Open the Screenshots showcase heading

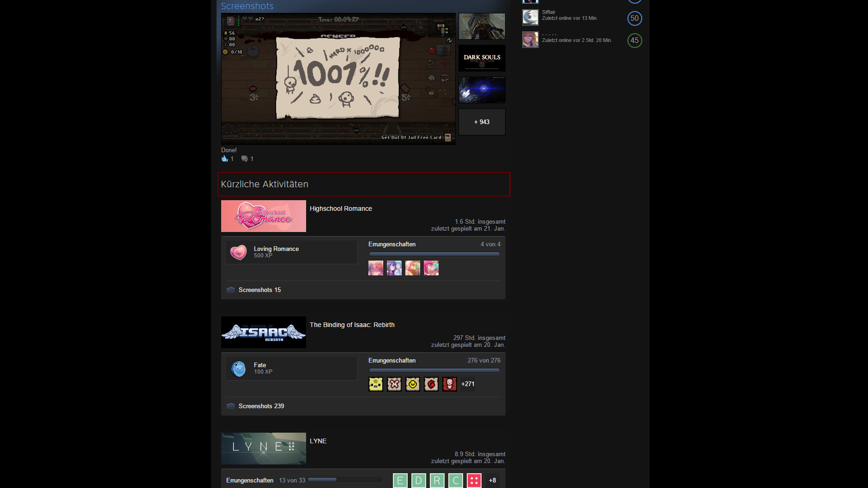coord(247,6)
